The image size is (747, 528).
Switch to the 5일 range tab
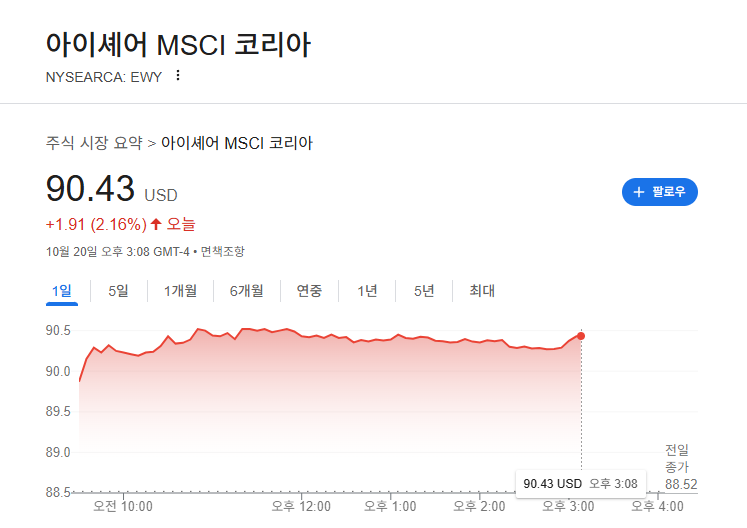coord(118,291)
